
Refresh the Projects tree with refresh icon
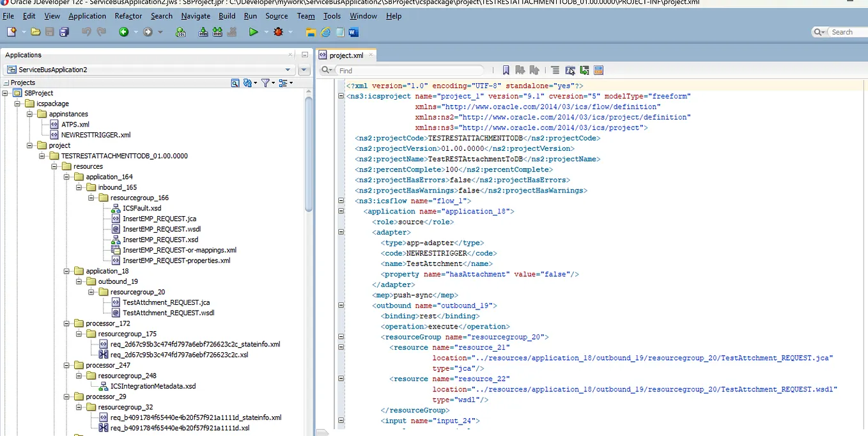coord(247,83)
